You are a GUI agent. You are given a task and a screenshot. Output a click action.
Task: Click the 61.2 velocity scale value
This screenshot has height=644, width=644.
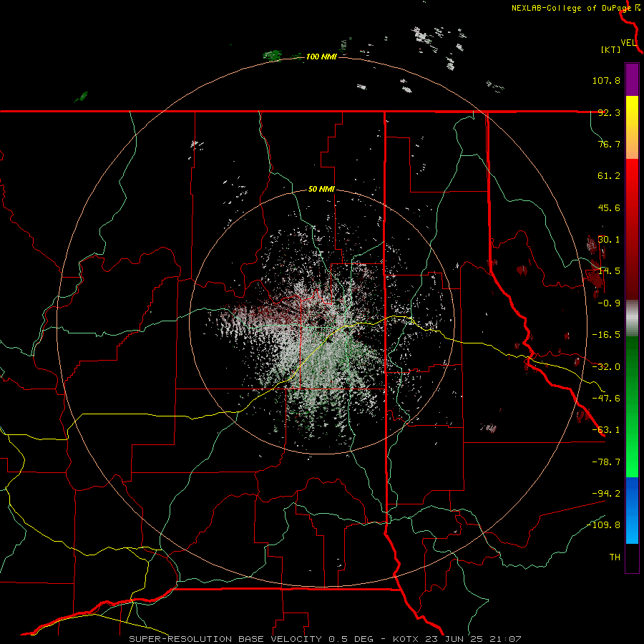coord(609,176)
